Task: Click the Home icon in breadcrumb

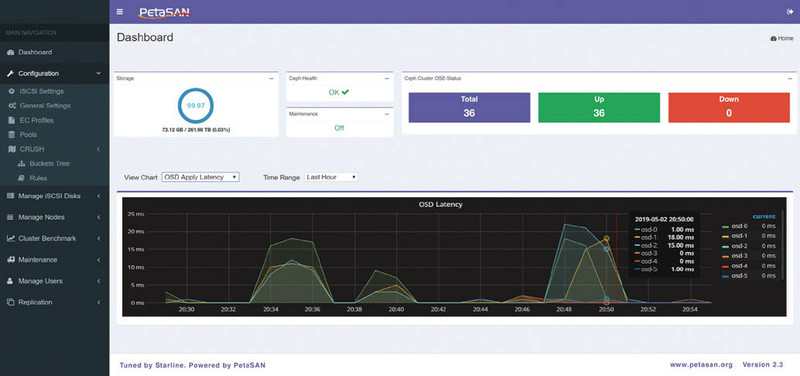Action: (773, 38)
